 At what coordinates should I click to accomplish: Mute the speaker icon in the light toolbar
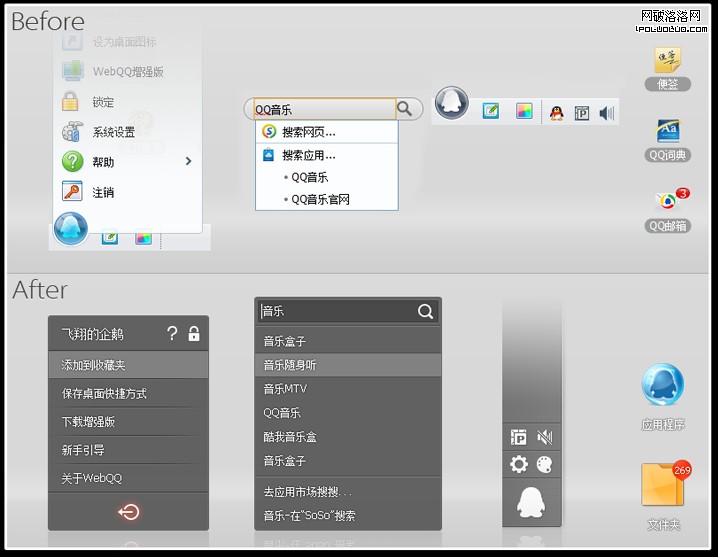point(606,113)
